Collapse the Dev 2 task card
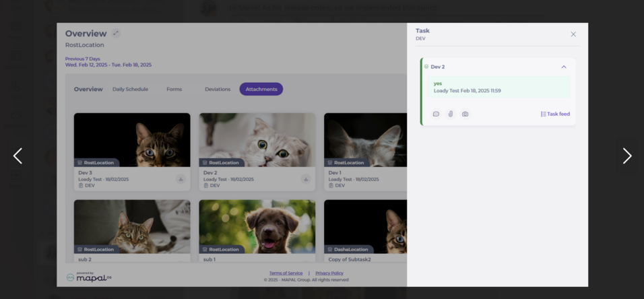 [x=564, y=67]
